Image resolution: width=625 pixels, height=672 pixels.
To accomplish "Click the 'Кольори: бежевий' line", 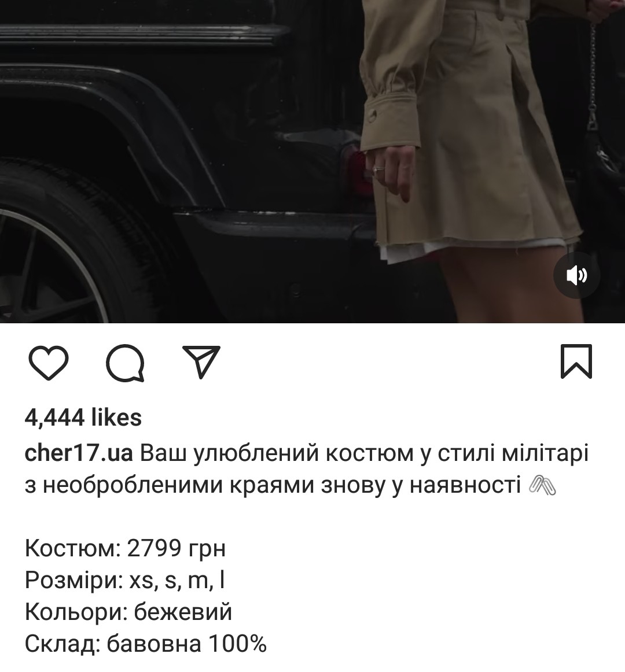I will click(128, 612).
